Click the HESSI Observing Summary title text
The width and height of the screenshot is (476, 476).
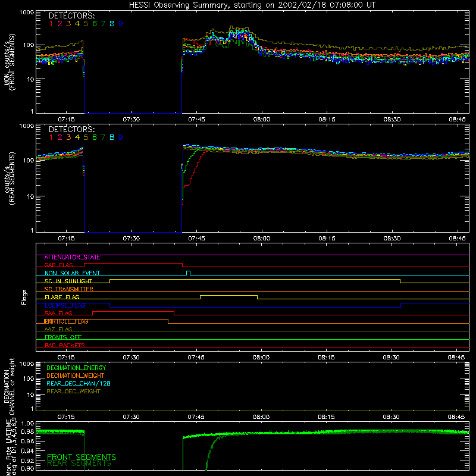pyautogui.click(x=252, y=5)
